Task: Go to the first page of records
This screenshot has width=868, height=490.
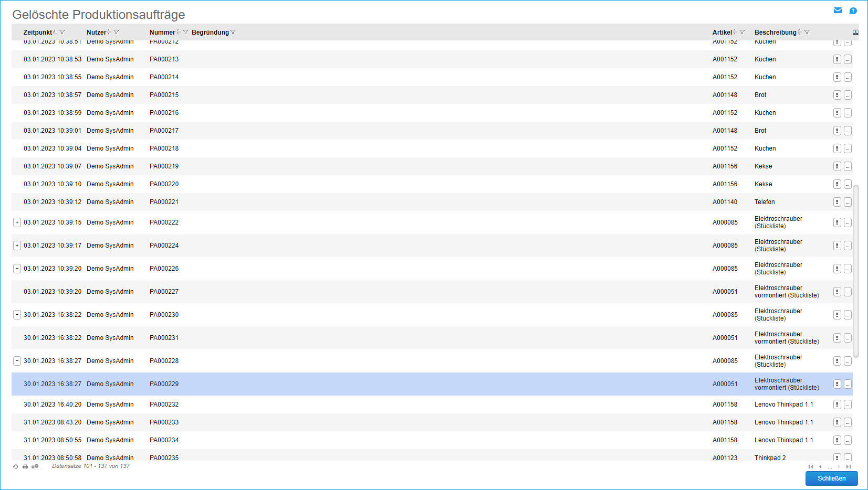Action: coord(811,466)
